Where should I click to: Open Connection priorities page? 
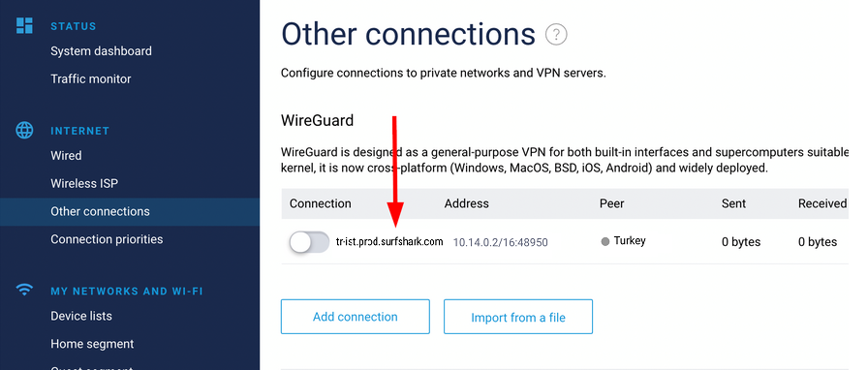[x=107, y=239]
